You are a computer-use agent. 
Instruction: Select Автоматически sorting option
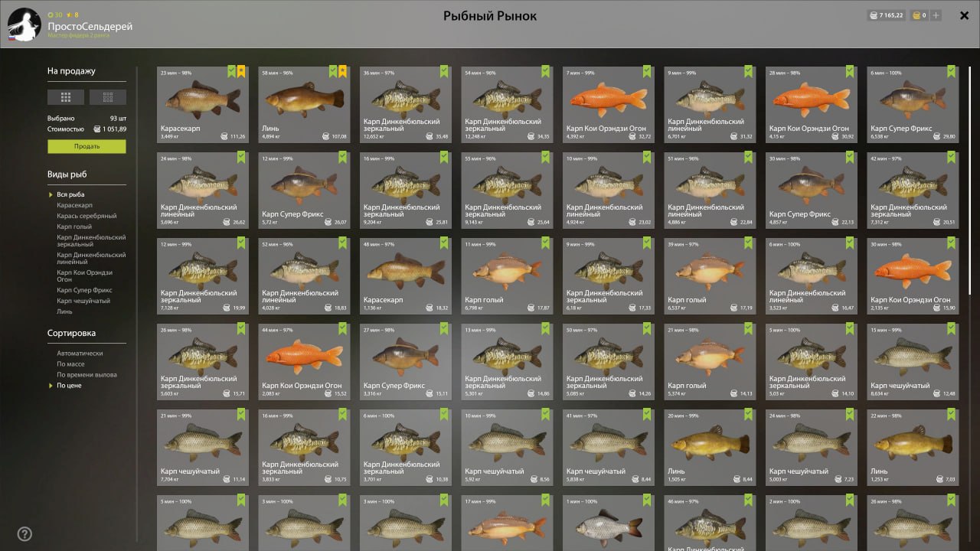[x=80, y=354]
